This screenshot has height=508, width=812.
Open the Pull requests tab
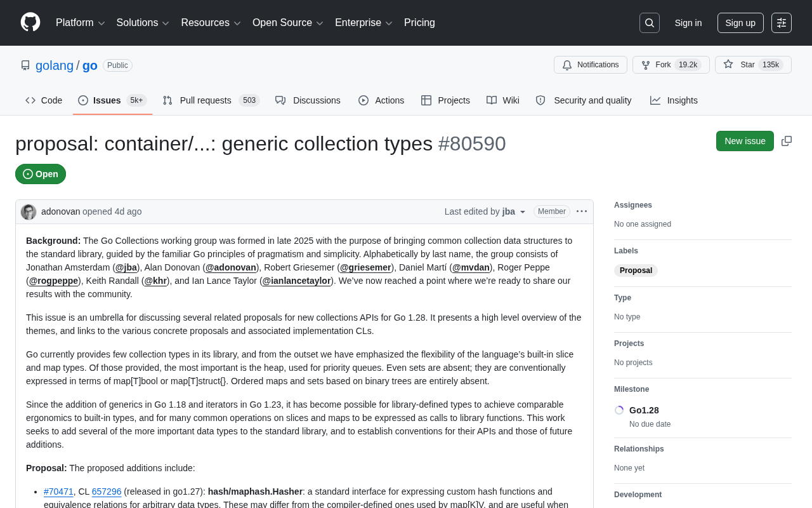coord(211,100)
